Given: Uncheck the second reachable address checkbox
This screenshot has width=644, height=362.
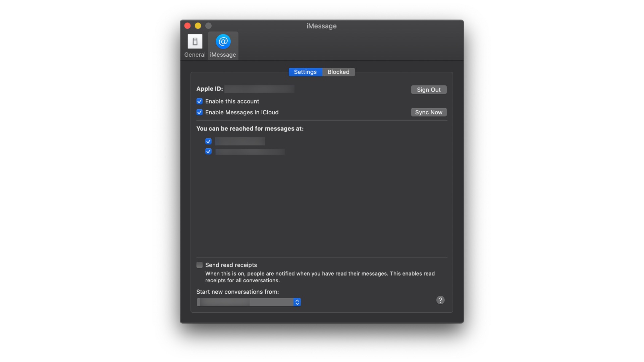Looking at the screenshot, I should (208, 152).
